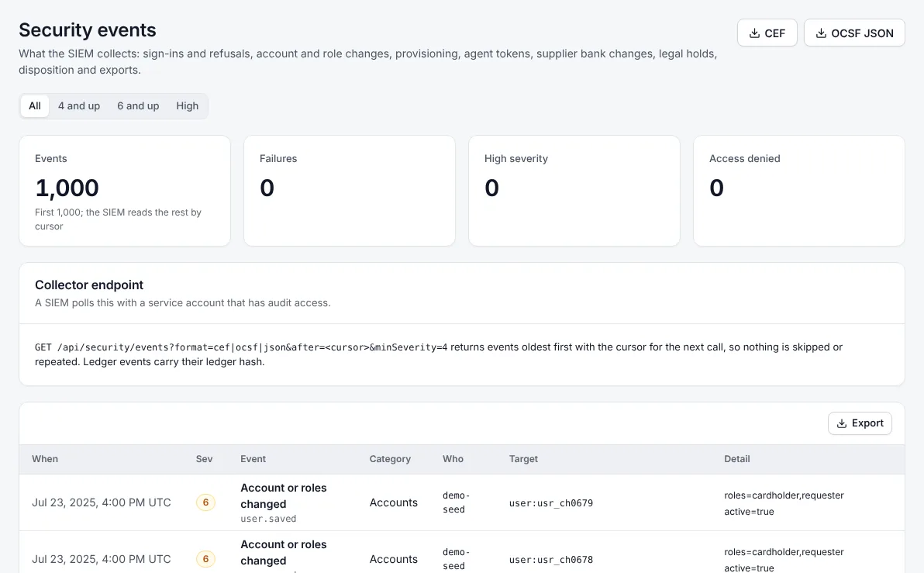This screenshot has height=573, width=924.
Task: Click the Detail column header
Action: pyautogui.click(x=737, y=459)
